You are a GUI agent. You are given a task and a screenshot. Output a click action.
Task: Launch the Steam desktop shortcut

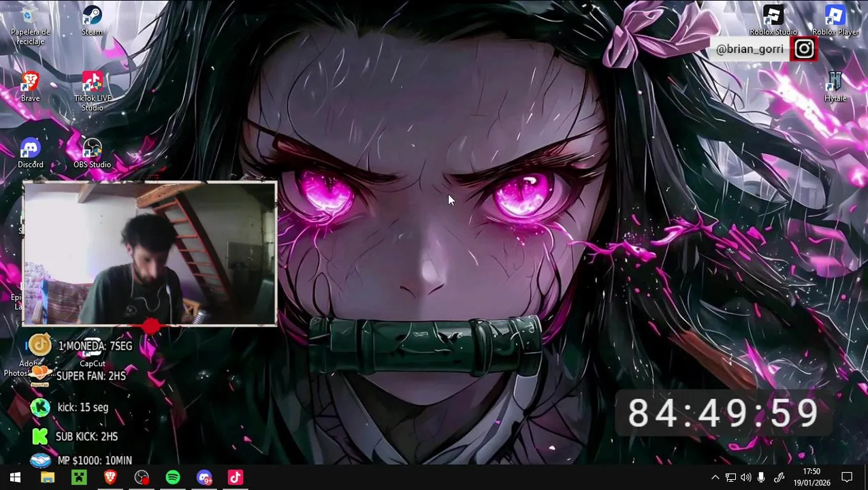[92, 20]
